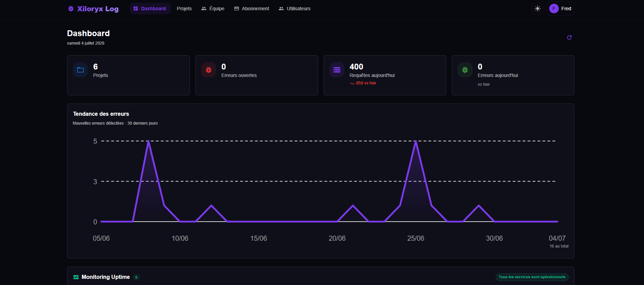
Task: Open the Dashboard tab
Action: (x=150, y=9)
